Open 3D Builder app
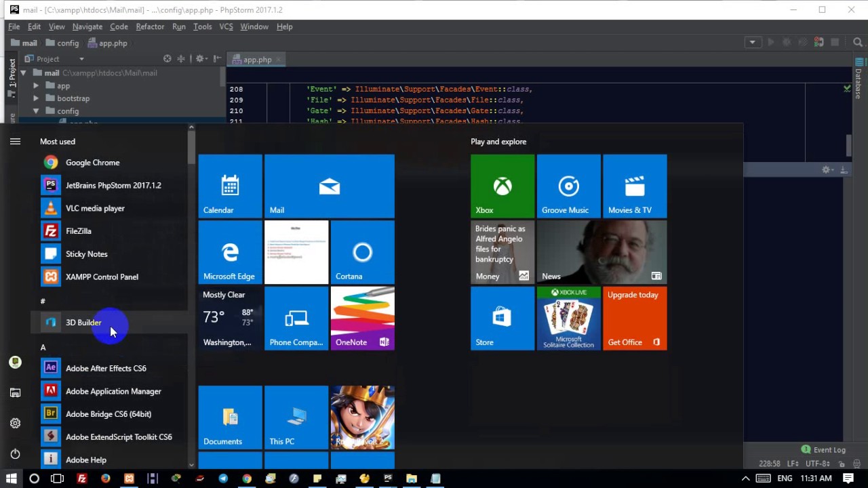The image size is (868, 488). tap(108, 323)
